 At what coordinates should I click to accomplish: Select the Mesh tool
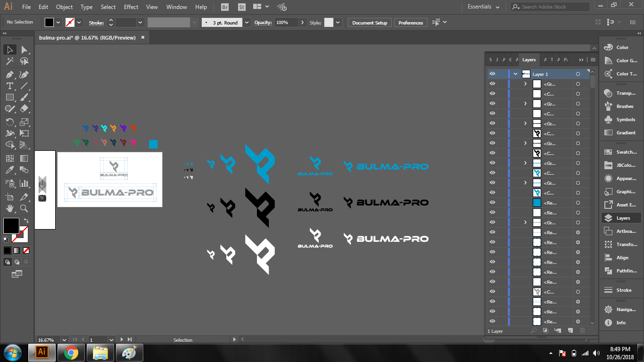(10, 158)
